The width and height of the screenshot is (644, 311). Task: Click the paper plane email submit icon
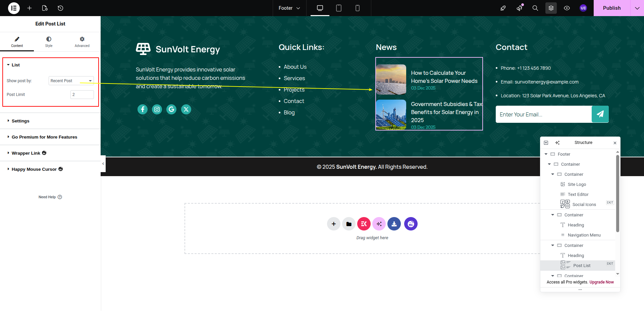point(600,114)
